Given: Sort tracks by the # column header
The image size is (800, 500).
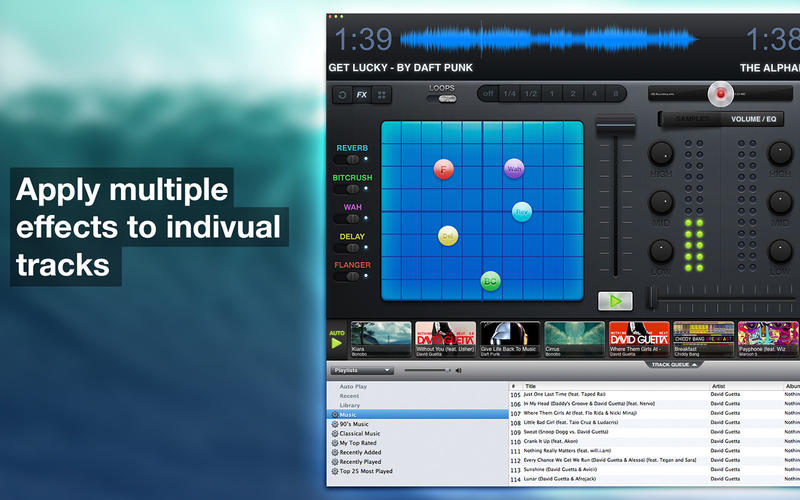Looking at the screenshot, I should 515,386.
